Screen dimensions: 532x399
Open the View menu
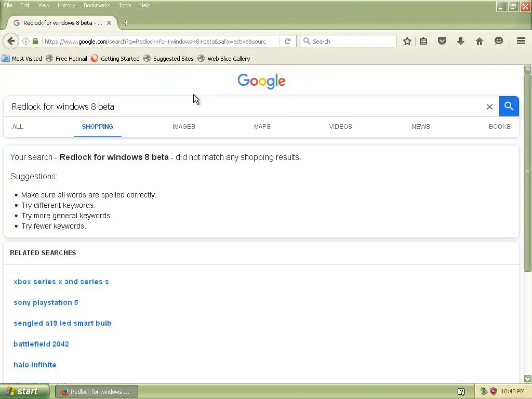(44, 5)
